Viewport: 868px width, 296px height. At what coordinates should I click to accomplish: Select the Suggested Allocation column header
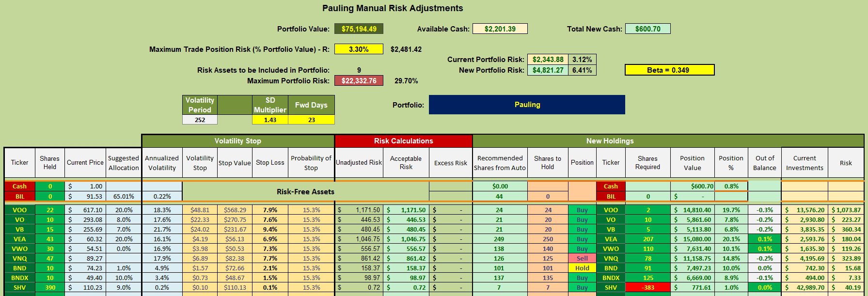pyautogui.click(x=124, y=163)
